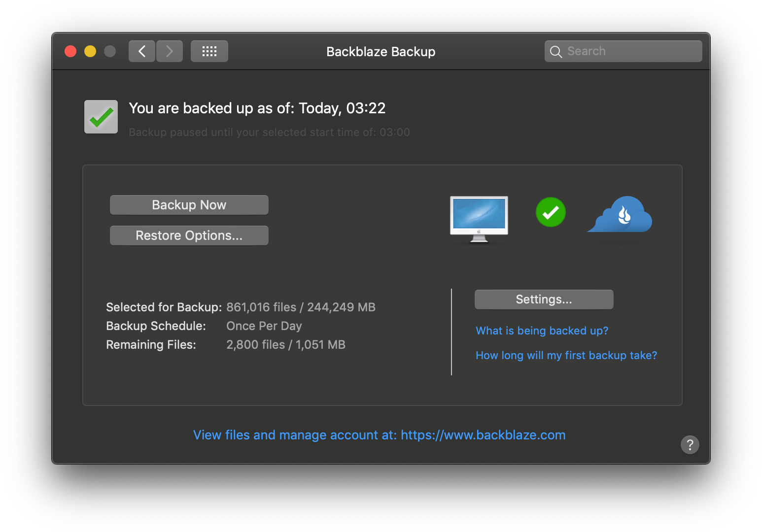Viewport: 762px width, 532px height.
Task: Open Restore Options...
Action: click(189, 235)
